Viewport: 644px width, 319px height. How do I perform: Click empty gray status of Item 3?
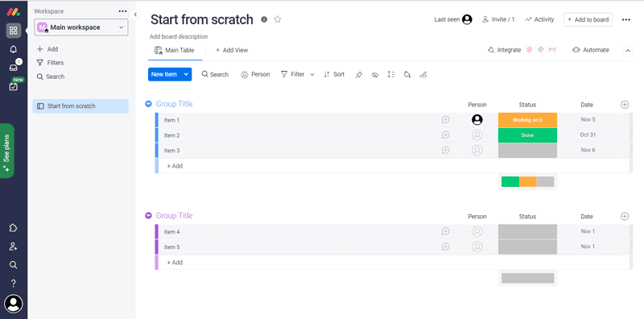[527, 151]
